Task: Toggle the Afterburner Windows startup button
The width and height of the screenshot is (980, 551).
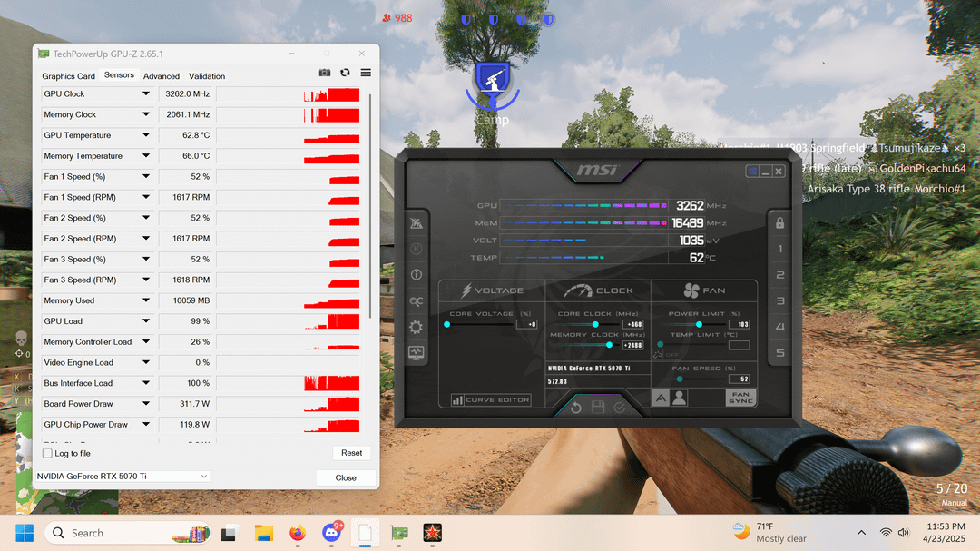Action: 752,172
